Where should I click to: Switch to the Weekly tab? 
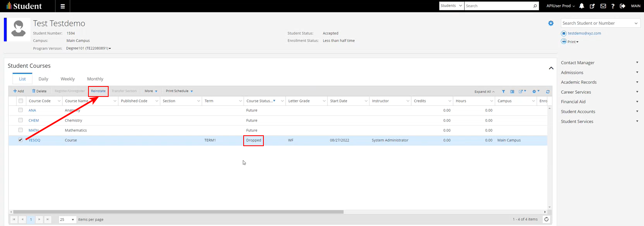click(68, 79)
